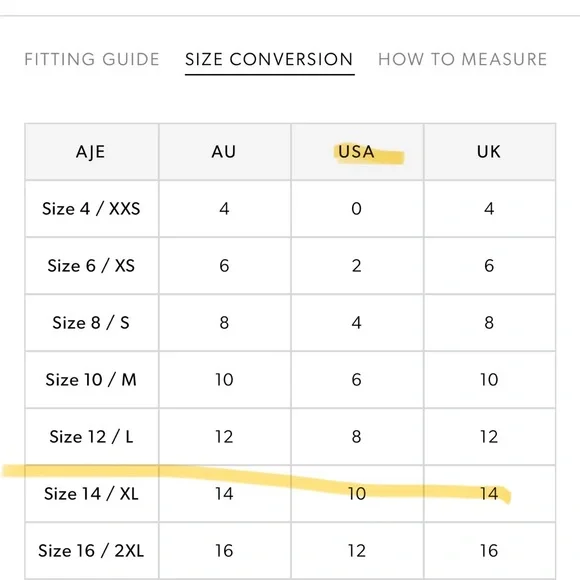Click the AU column header
The image size is (580, 580).
(224, 152)
